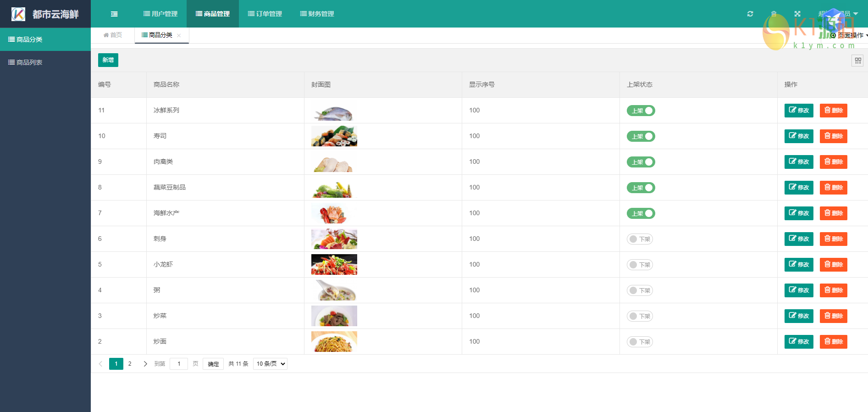Click the home icon 首页 tab

point(113,35)
